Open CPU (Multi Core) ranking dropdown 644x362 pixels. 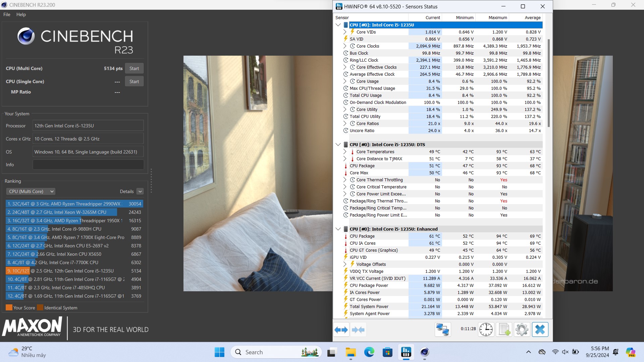(31, 191)
